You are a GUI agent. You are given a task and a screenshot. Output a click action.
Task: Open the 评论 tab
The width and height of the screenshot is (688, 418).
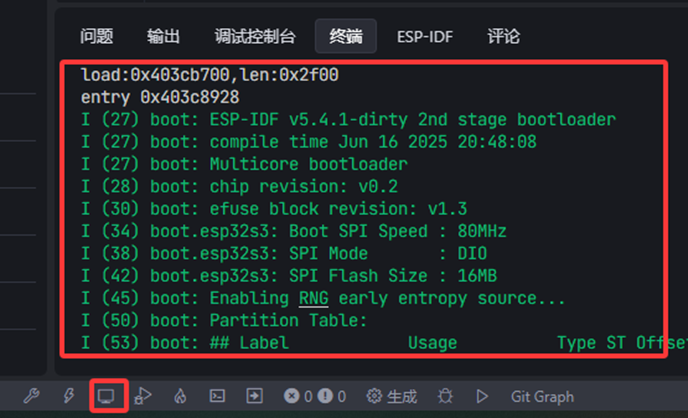(503, 36)
